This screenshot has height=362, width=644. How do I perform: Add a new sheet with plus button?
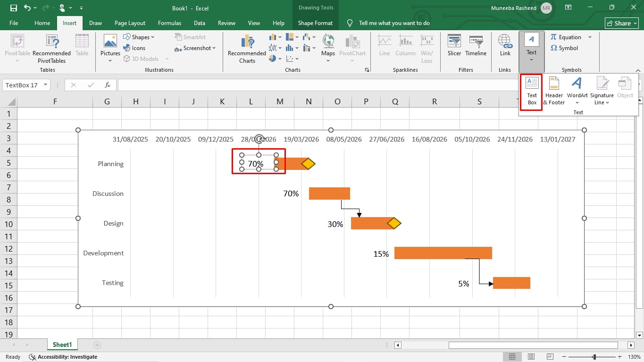pos(97,345)
